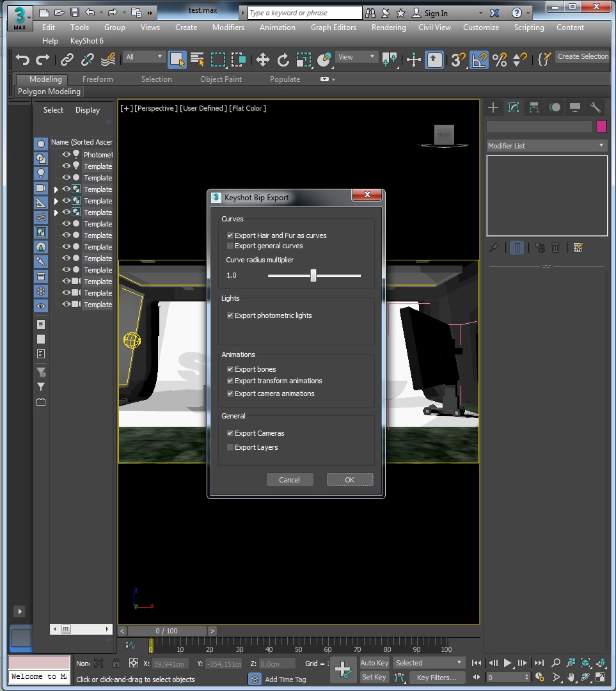Select the Select and Move tool
This screenshot has width=616, height=691.
[262, 60]
